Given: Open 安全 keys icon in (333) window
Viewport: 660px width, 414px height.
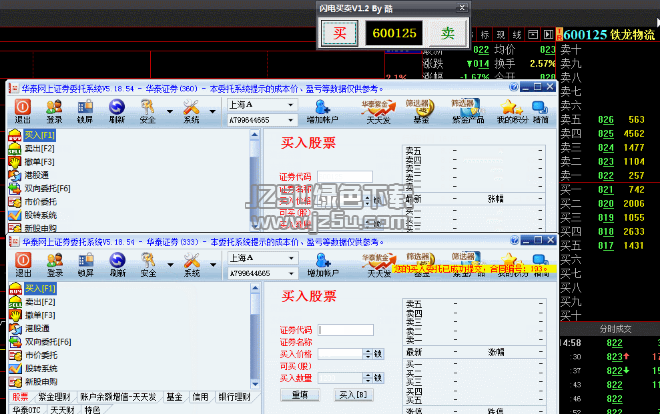Looking at the screenshot, I should pyautogui.click(x=148, y=264).
